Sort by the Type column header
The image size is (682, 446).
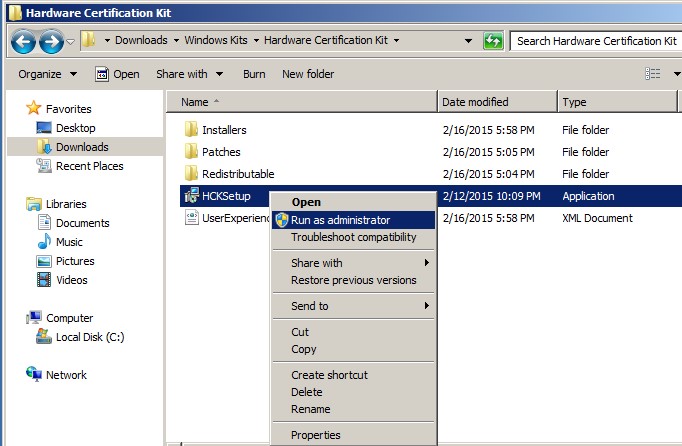[617, 102]
